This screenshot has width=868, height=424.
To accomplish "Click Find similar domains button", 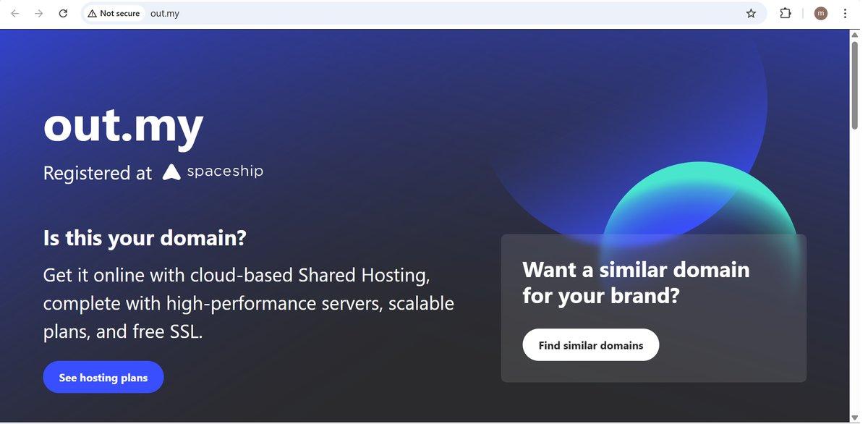I will click(591, 345).
